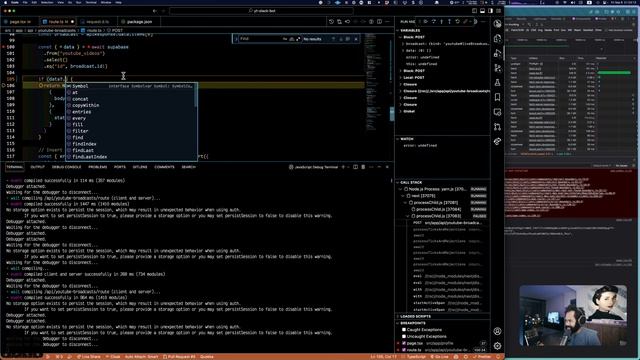Click Pull Request #3 status item
This screenshot has height=360, width=640.
180,357
